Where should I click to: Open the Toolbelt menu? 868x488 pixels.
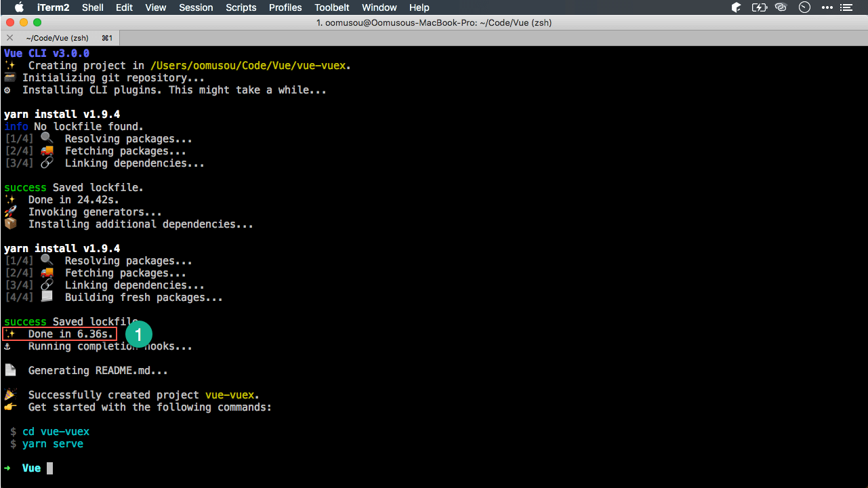point(332,7)
